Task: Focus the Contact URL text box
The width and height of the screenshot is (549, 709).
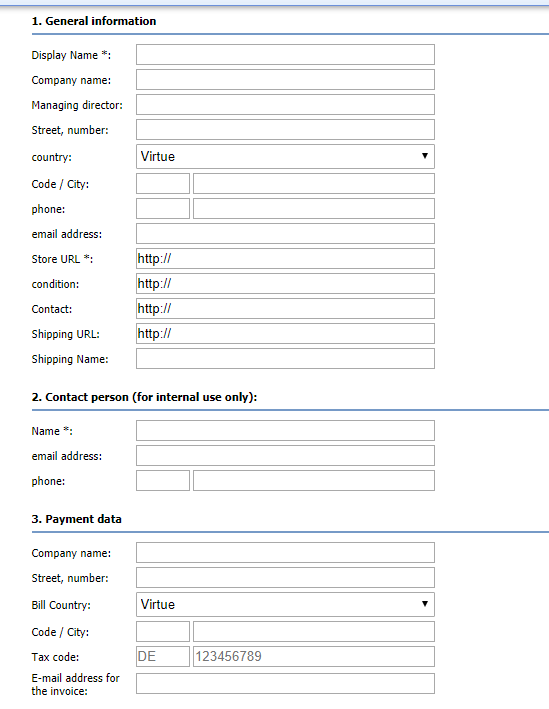Action: [x=285, y=309]
